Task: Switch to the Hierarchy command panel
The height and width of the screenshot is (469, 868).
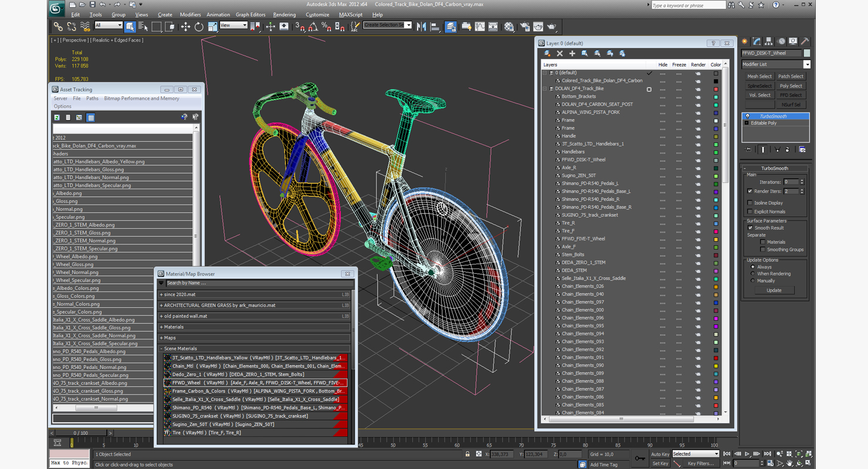Action: click(769, 42)
